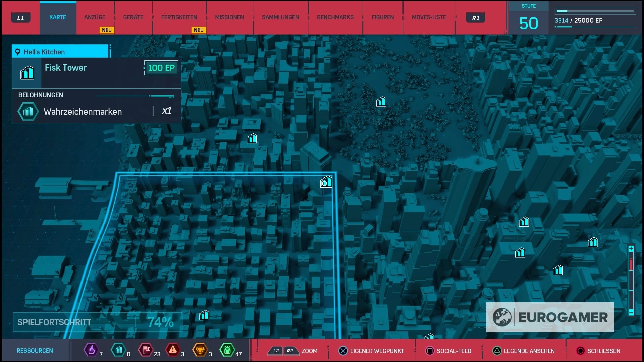
Task: Open Legende Ansehen
Action: 524,351
